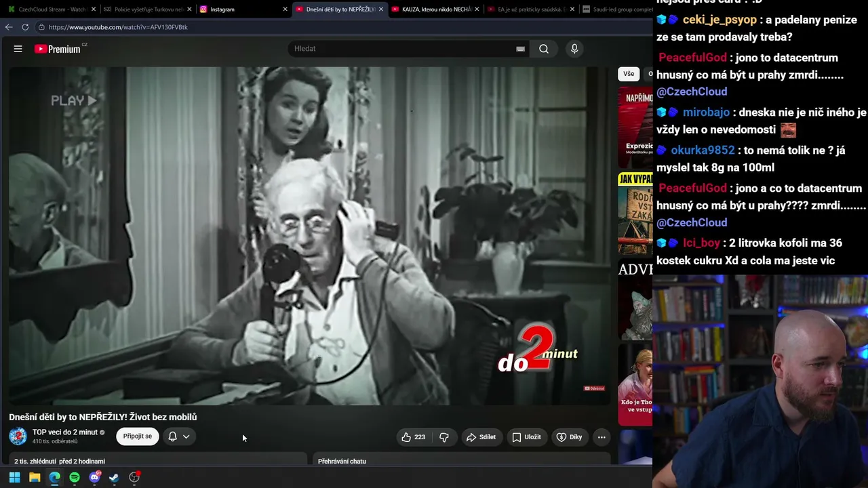
Task: Go back with the browser back arrow
Action: tap(9, 27)
